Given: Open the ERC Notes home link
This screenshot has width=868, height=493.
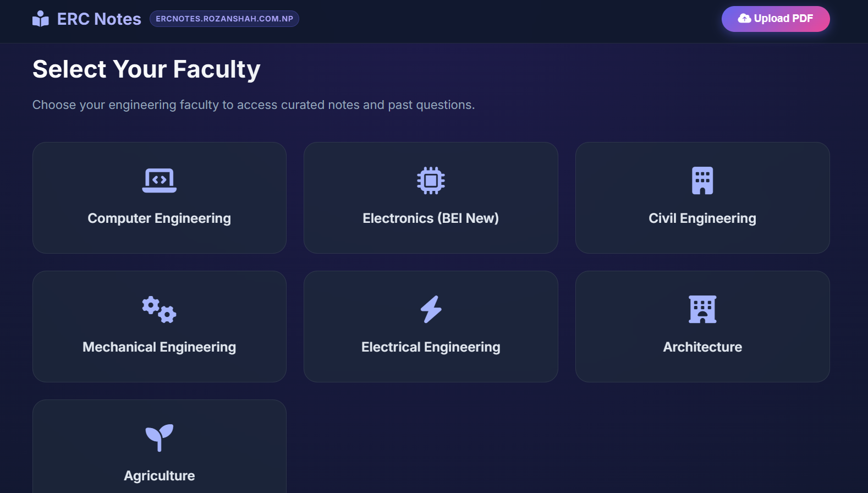Looking at the screenshot, I should click(x=99, y=19).
